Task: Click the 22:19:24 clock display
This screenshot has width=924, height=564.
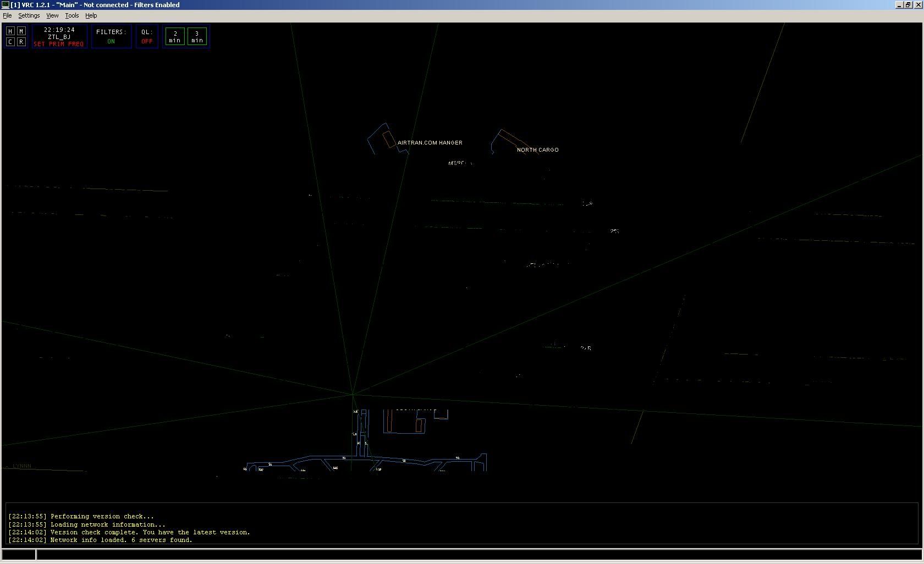Action: pyautogui.click(x=59, y=30)
